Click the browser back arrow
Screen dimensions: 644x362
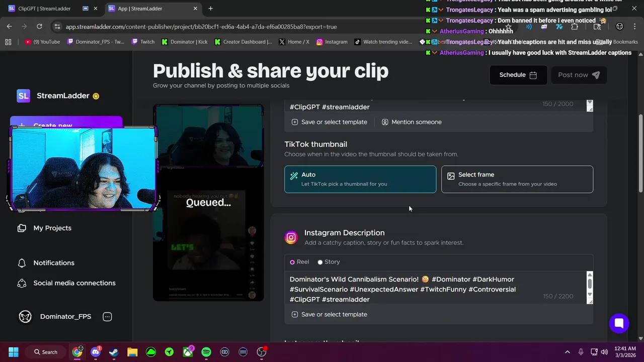pos(9,26)
